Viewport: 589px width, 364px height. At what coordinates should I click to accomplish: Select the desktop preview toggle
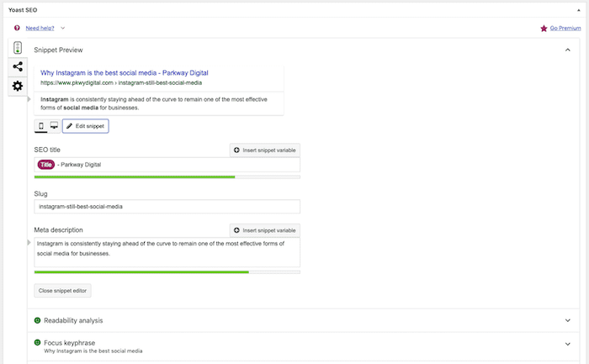pyautogui.click(x=54, y=126)
